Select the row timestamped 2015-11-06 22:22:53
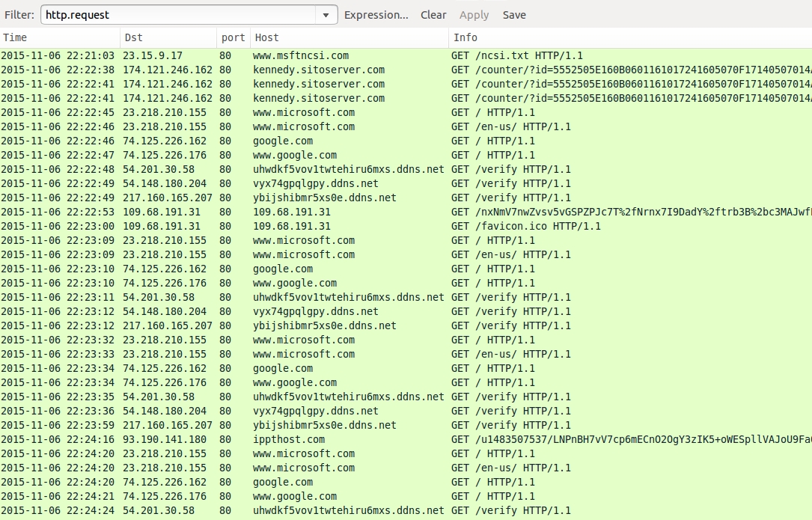Image resolution: width=812 pixels, height=520 pixels. (x=406, y=212)
